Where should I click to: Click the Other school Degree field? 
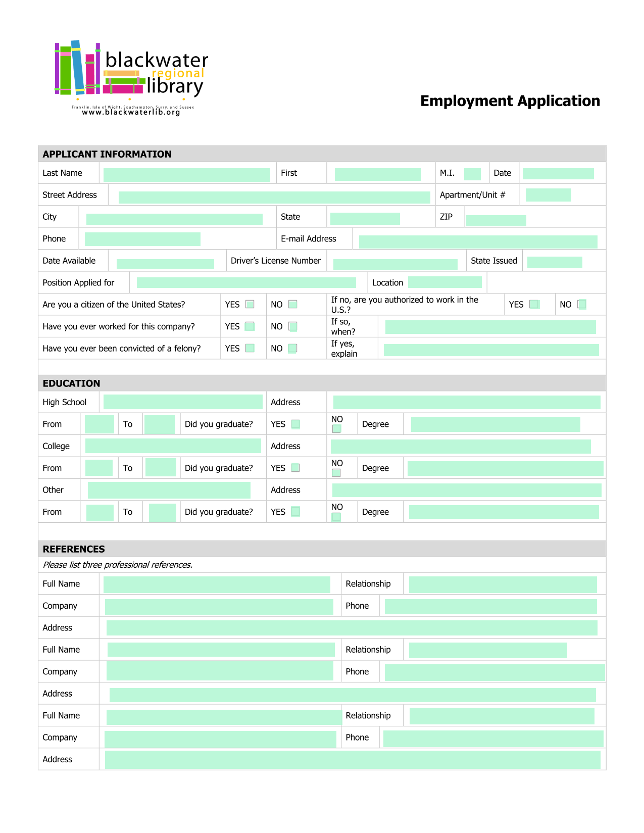click(504, 512)
